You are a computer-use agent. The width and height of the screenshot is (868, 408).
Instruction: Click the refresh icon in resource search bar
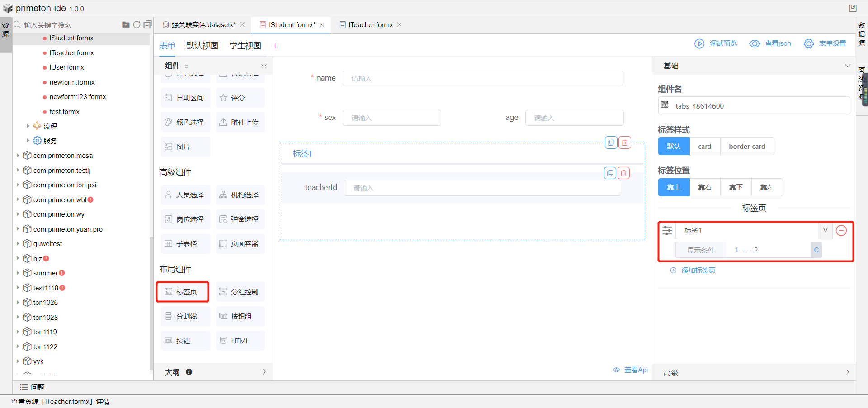click(137, 24)
